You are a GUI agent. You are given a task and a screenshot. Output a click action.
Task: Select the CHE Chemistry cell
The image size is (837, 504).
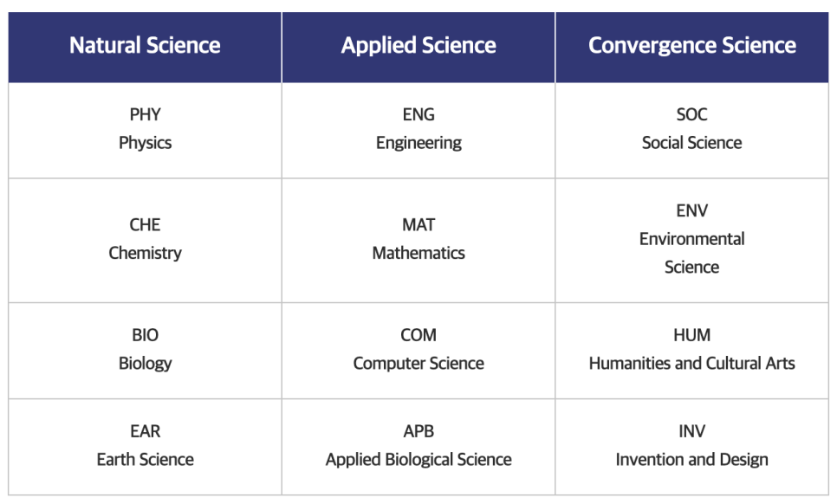point(145,241)
